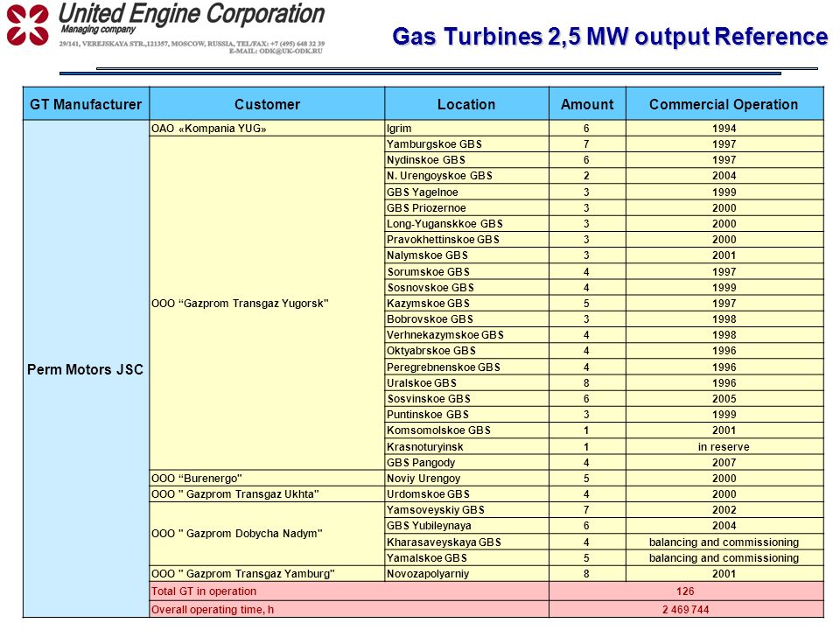The width and height of the screenshot is (840, 630).
Task: Click the 'Bobrovskoe GBS' location cell
Action: click(466, 319)
